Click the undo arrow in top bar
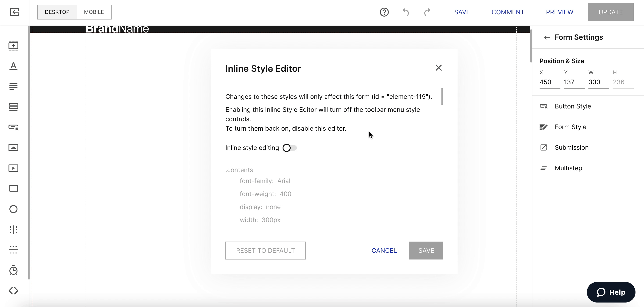 tap(406, 12)
